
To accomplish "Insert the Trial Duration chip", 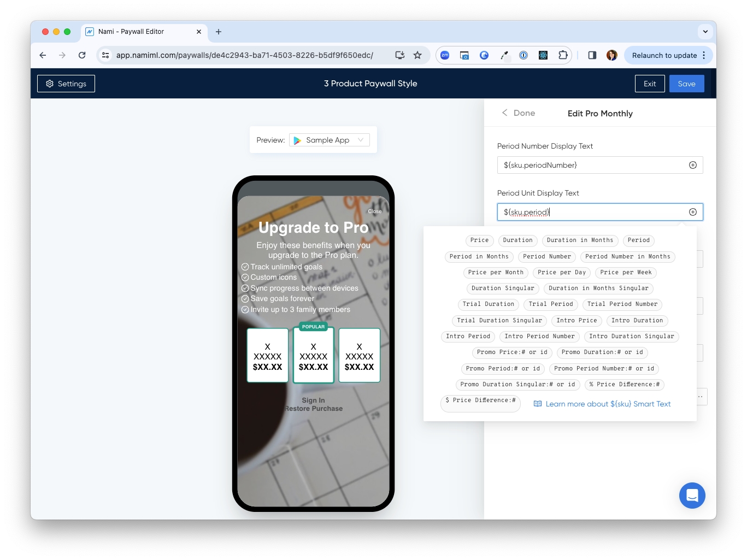I will tap(489, 304).
